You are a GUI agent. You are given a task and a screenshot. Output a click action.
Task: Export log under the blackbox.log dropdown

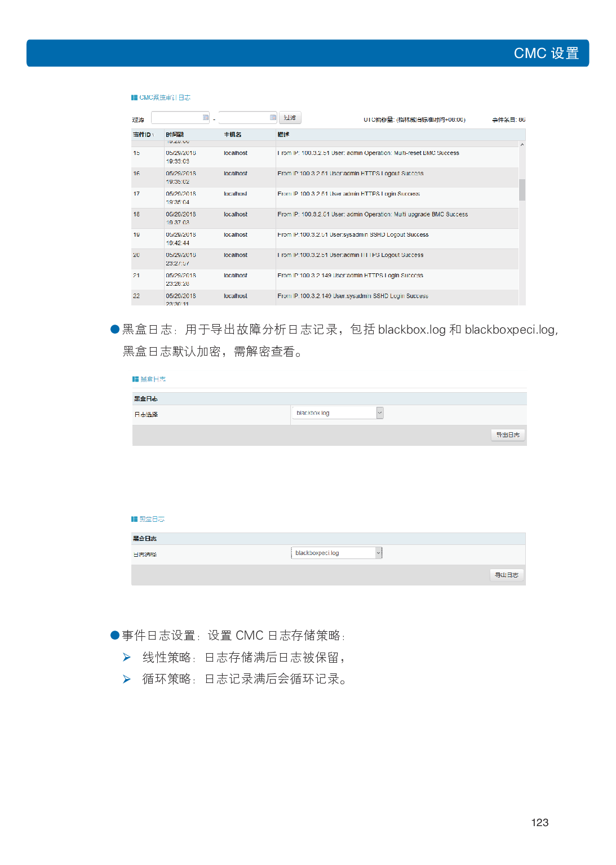click(x=508, y=434)
